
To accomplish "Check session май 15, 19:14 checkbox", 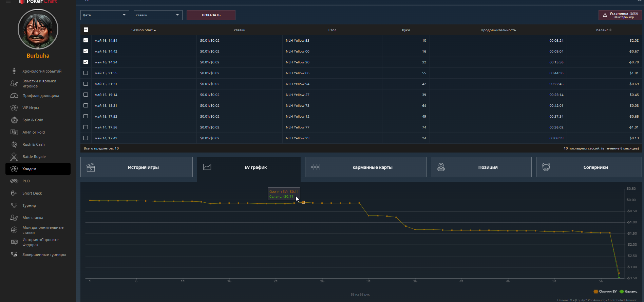I will click(x=86, y=95).
